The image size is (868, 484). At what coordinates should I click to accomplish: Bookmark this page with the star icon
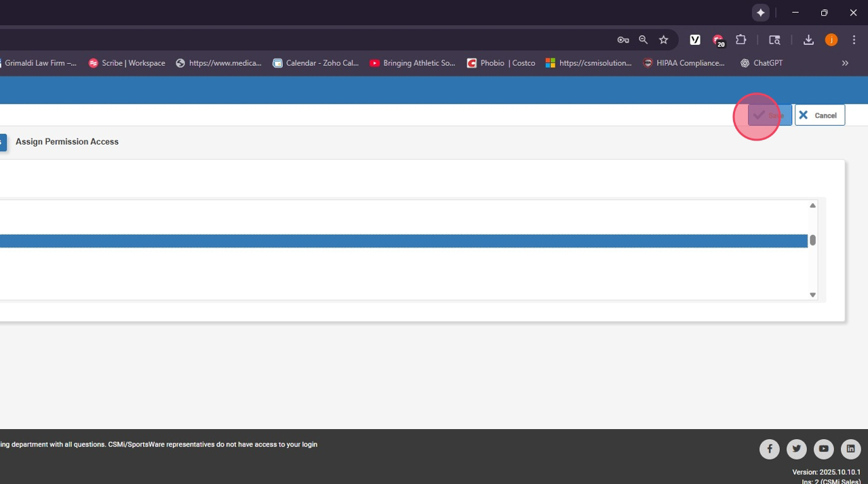coord(663,40)
